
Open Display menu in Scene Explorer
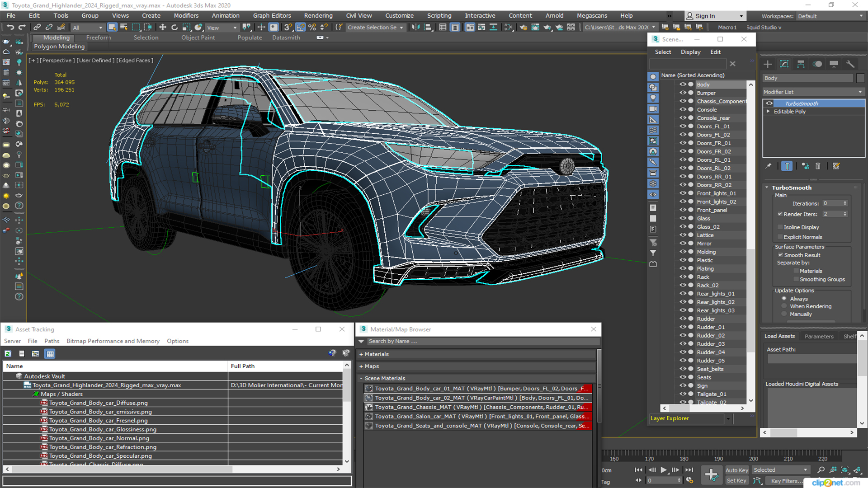point(690,52)
